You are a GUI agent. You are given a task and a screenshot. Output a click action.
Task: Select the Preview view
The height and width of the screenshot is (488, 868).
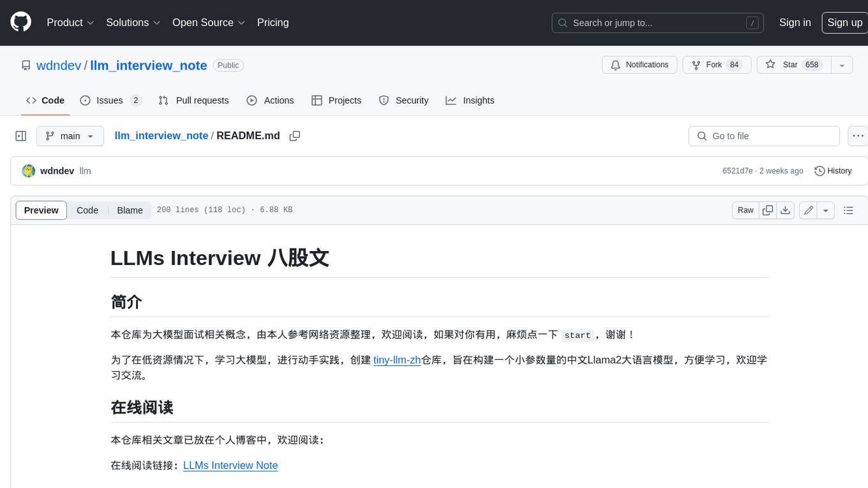(41, 210)
